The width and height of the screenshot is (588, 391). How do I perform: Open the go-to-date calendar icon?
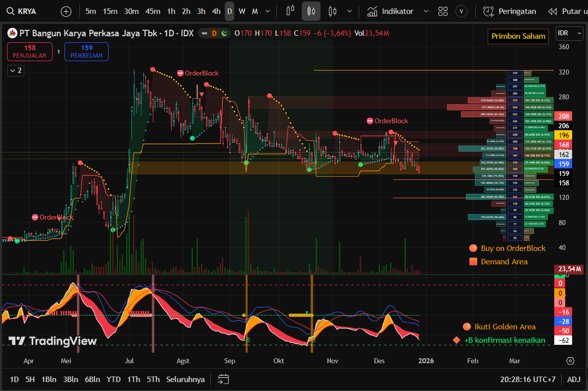224,379
